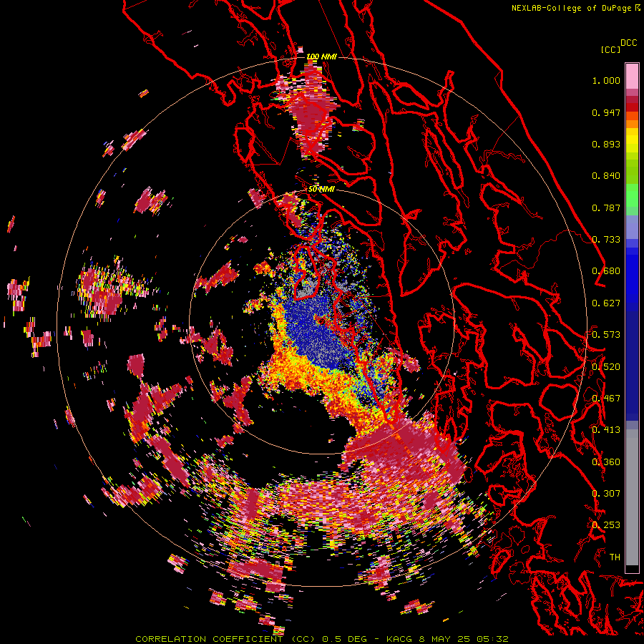Click the 50 NMI range ring label
The image size is (644, 644).
click(x=321, y=190)
